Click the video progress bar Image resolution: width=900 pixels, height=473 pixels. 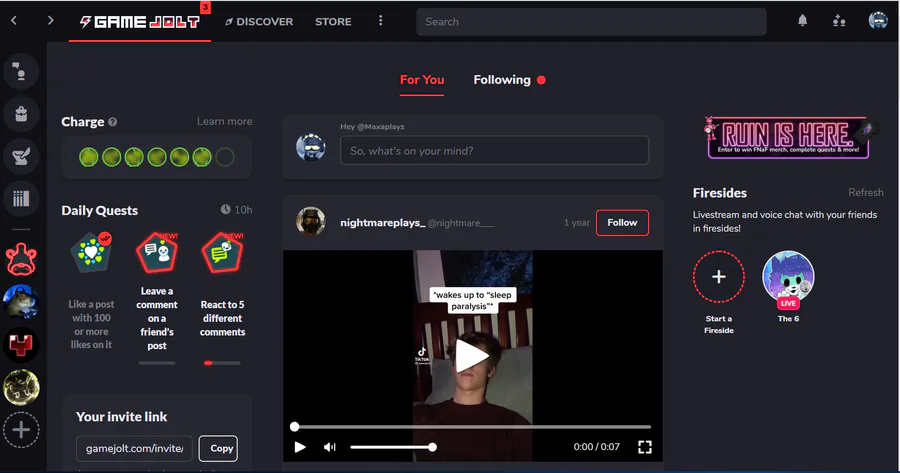[x=472, y=427]
